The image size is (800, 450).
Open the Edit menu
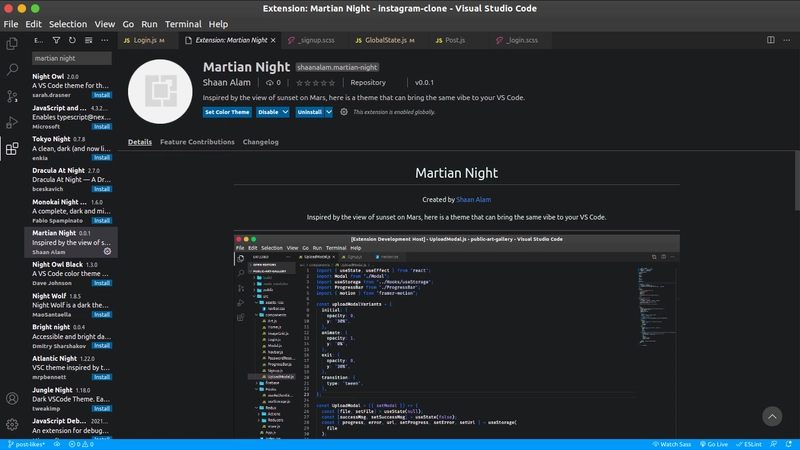[33, 24]
